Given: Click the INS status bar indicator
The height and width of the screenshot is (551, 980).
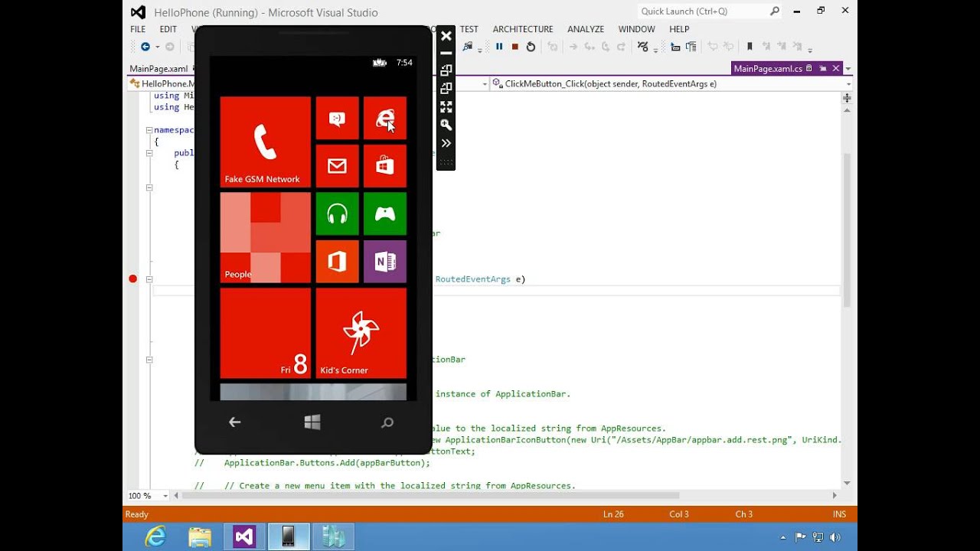Looking at the screenshot, I should [x=839, y=514].
